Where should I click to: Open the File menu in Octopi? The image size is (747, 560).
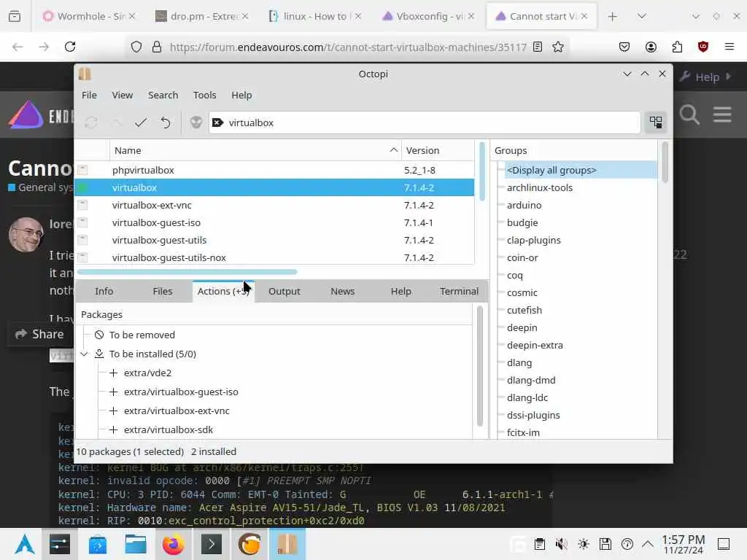click(x=89, y=96)
